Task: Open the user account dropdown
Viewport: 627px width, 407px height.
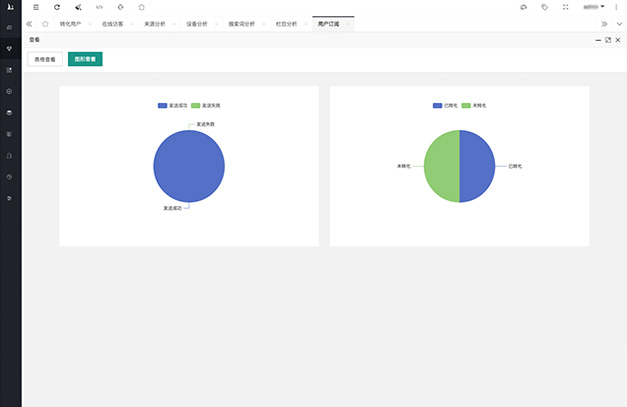Action: tap(593, 7)
